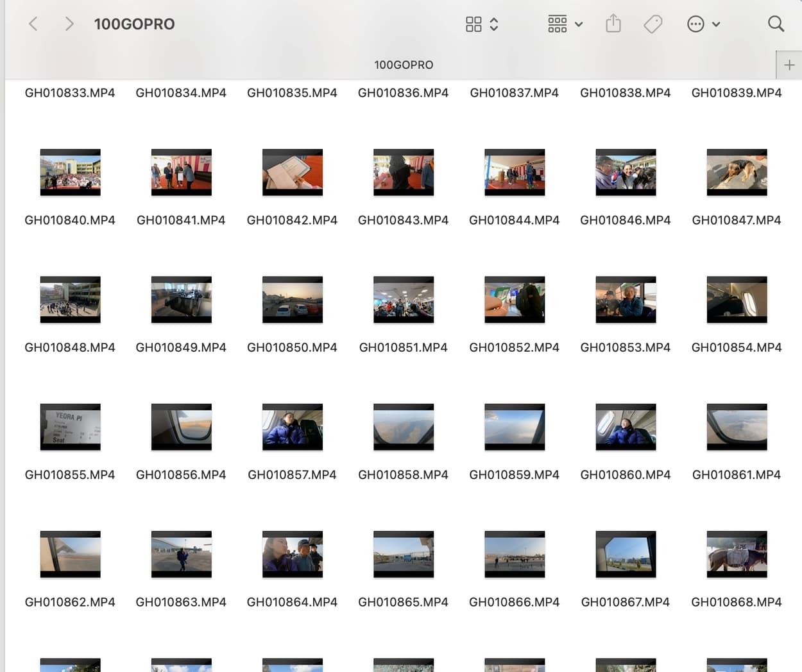Click the Edit Tags icon
The height and width of the screenshot is (672, 802).
click(653, 24)
